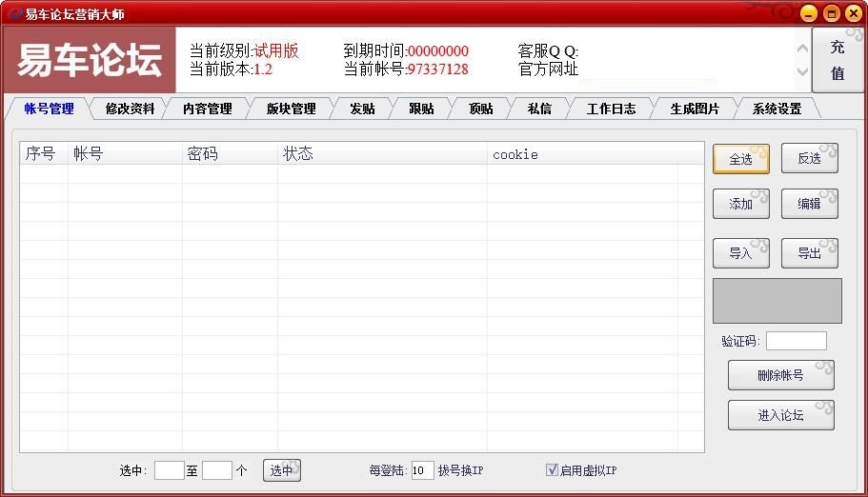This screenshot has width=868, height=497.
Task: Switch to the 私信 tab
Action: click(539, 109)
